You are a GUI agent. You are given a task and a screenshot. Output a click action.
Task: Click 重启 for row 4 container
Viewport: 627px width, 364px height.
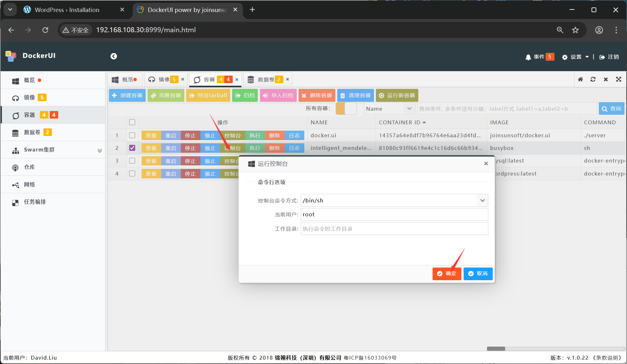point(171,174)
